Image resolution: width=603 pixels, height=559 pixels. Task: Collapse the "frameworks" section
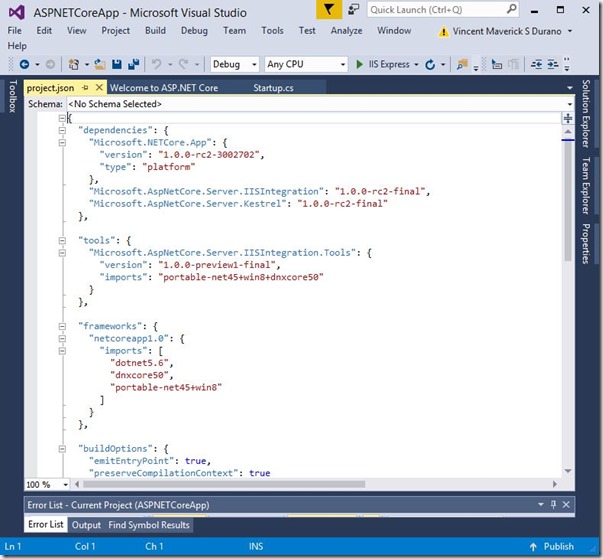pyautogui.click(x=62, y=326)
